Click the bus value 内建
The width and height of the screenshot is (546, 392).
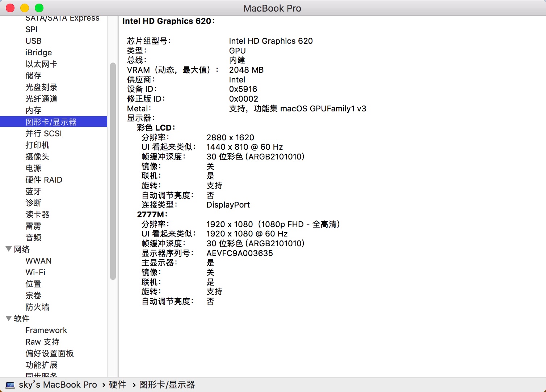tap(237, 60)
